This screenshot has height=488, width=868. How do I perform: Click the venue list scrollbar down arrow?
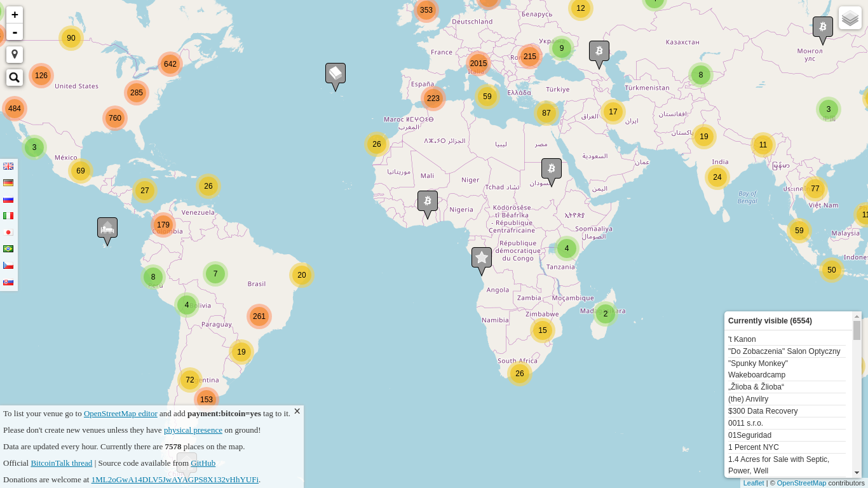(x=857, y=473)
